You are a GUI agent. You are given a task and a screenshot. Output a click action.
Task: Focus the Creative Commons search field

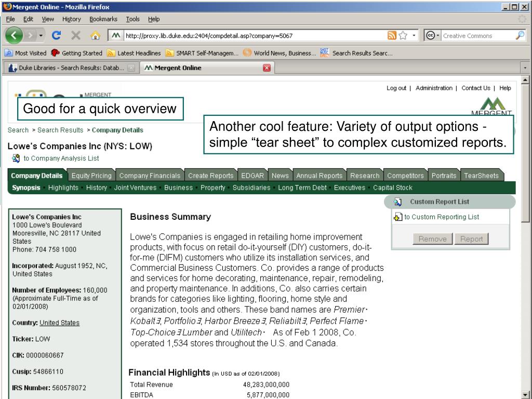coord(478,36)
